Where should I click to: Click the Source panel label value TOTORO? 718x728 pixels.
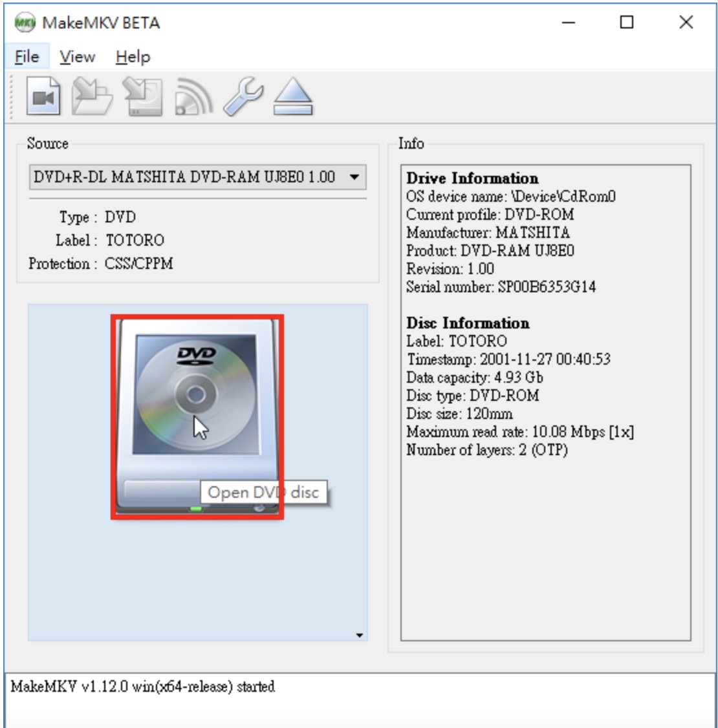pos(135,240)
